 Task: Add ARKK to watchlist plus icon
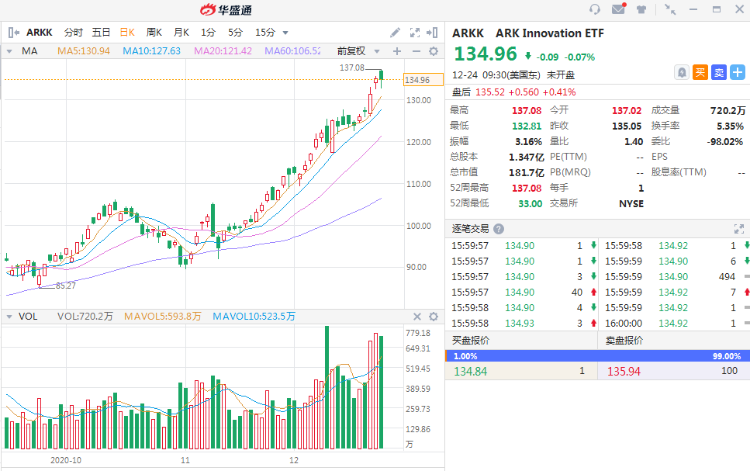click(x=738, y=73)
